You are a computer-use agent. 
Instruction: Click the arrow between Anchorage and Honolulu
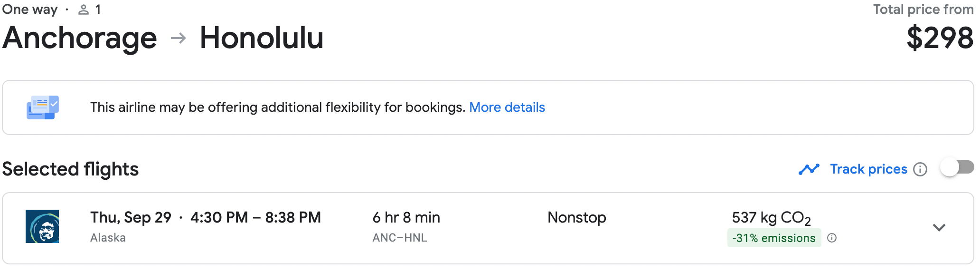pos(179,38)
